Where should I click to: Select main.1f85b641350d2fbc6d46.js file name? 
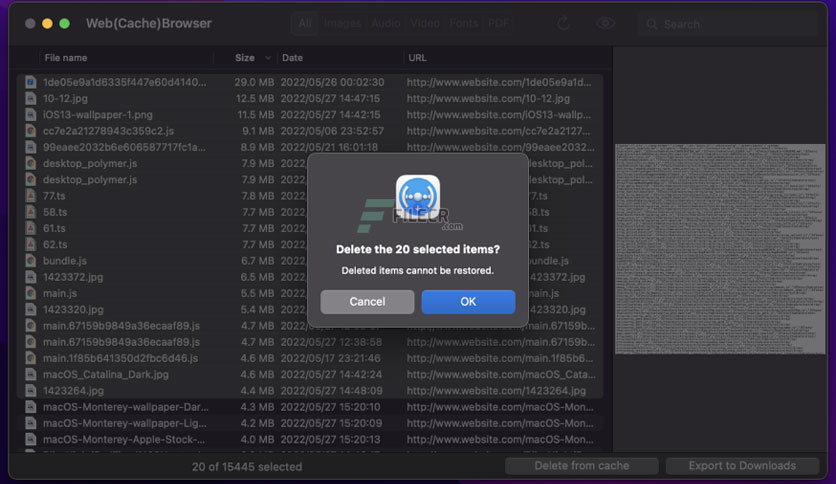(x=120, y=358)
